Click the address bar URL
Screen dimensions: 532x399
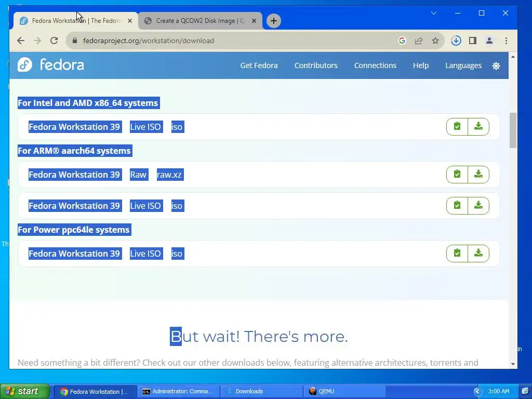(149, 41)
